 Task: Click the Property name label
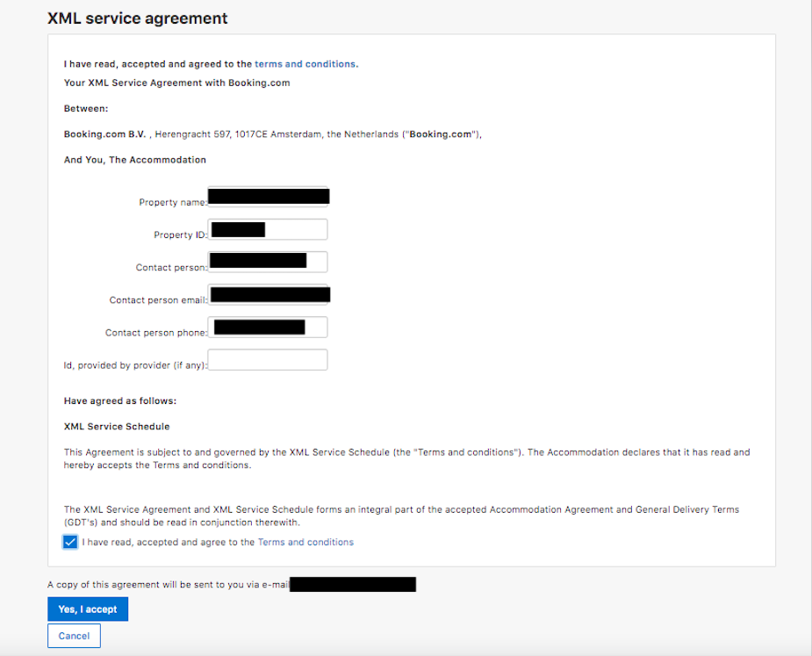point(173,202)
